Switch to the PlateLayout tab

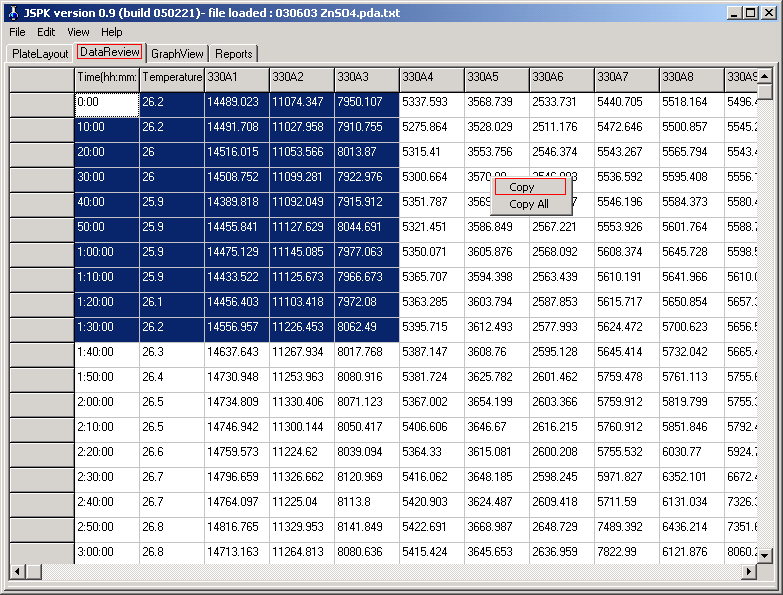click(40, 53)
